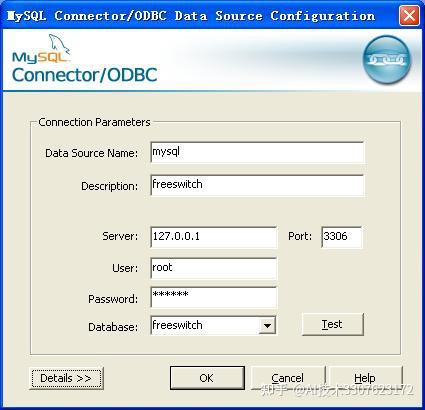
Task: Click the masked Password field
Action: 213,297
